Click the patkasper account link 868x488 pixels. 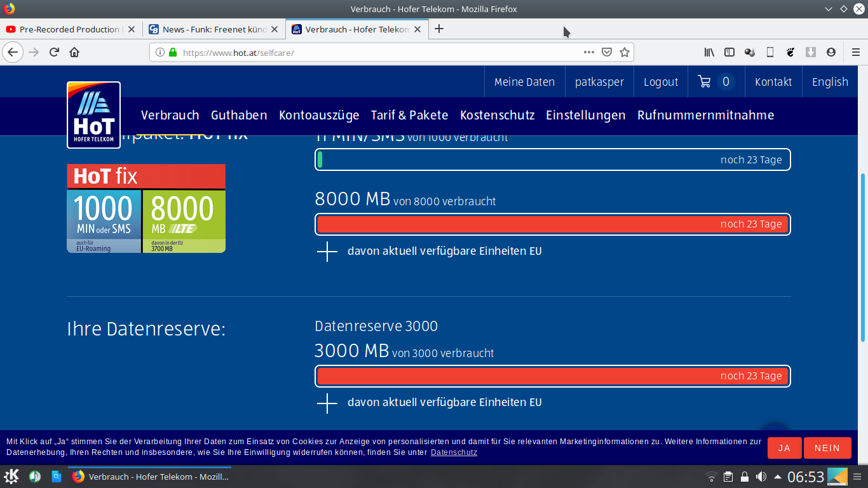coord(599,82)
